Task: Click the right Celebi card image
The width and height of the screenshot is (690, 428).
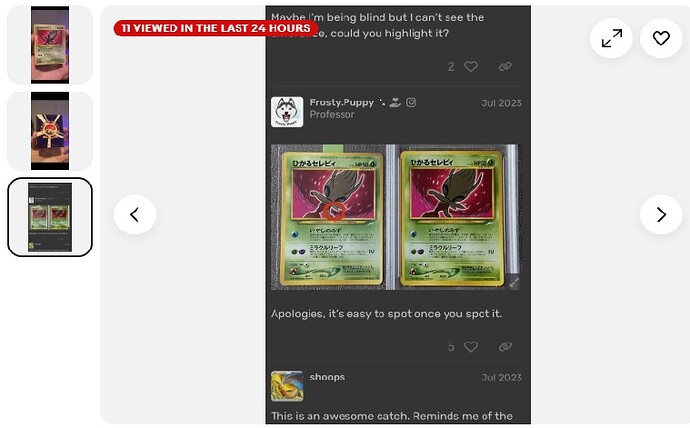Action: tap(451, 219)
